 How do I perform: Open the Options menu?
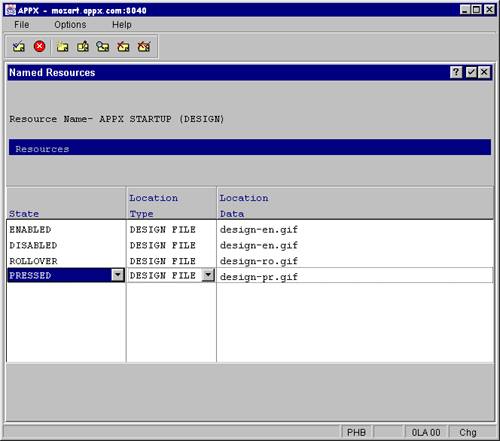[70, 25]
